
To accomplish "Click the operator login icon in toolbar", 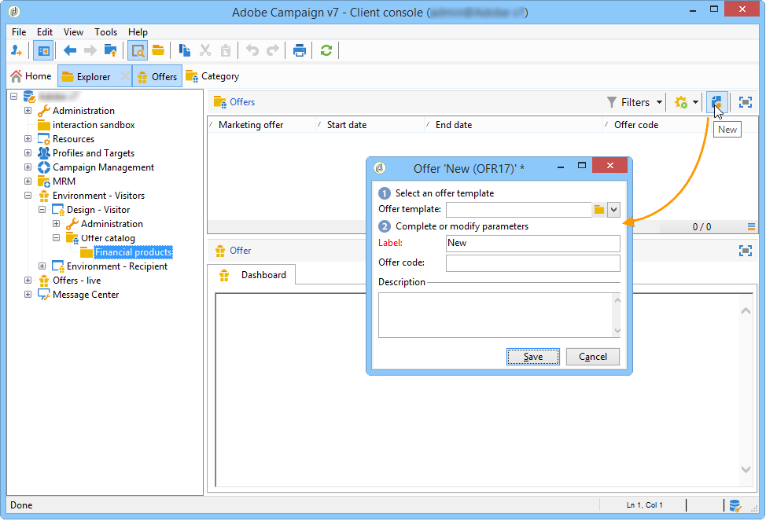I will click(17, 50).
